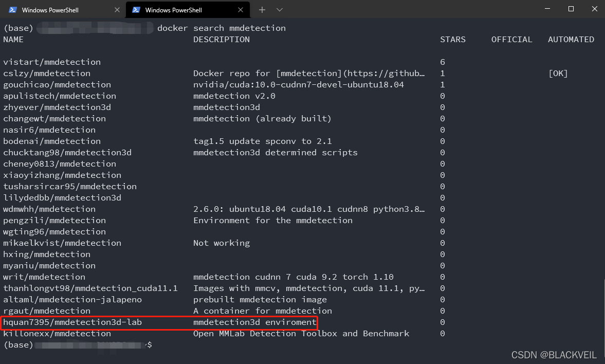Click 'wdmwhh/mmdetection' row name
This screenshot has height=364, width=605.
point(49,209)
